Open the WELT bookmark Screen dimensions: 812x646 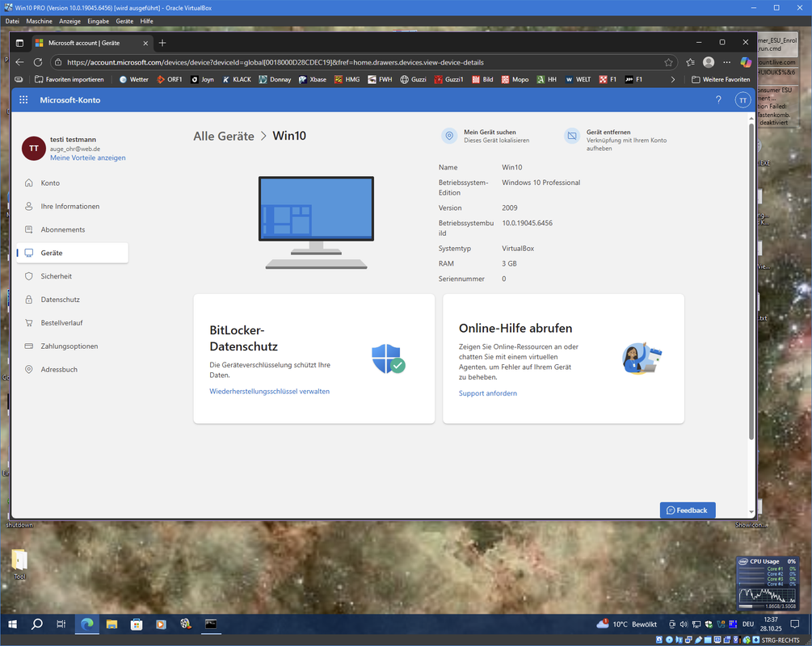coord(578,79)
